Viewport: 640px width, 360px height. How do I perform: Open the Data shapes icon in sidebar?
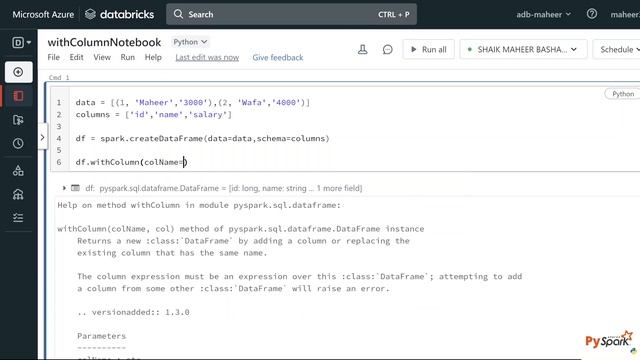coord(18,171)
